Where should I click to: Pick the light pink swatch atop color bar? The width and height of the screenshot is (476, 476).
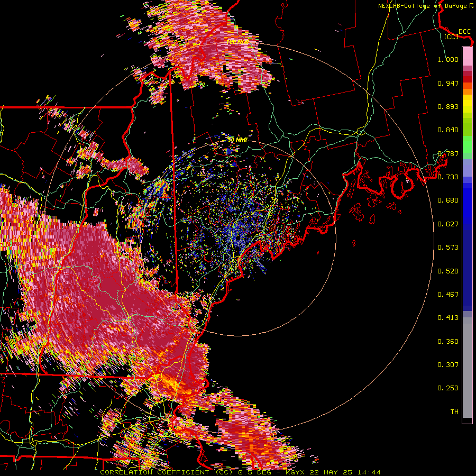click(467, 56)
